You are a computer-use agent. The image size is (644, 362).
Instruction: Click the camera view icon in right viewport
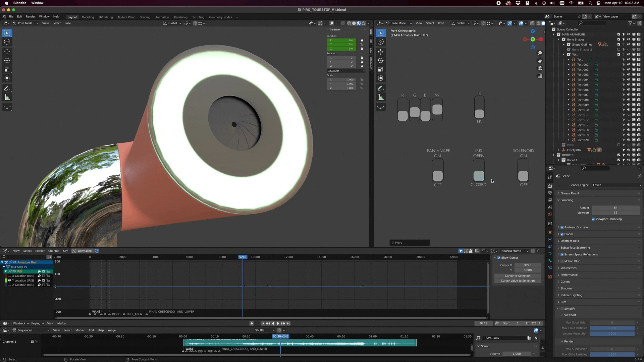[x=540, y=68]
